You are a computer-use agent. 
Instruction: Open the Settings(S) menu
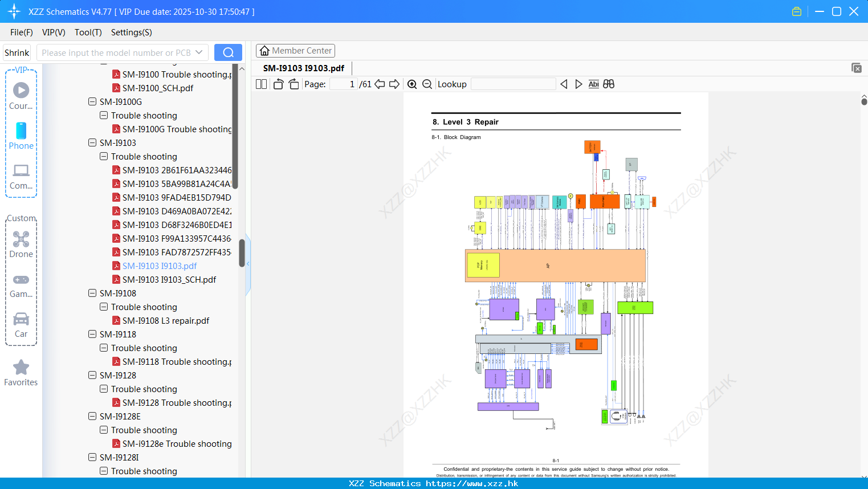[131, 32]
